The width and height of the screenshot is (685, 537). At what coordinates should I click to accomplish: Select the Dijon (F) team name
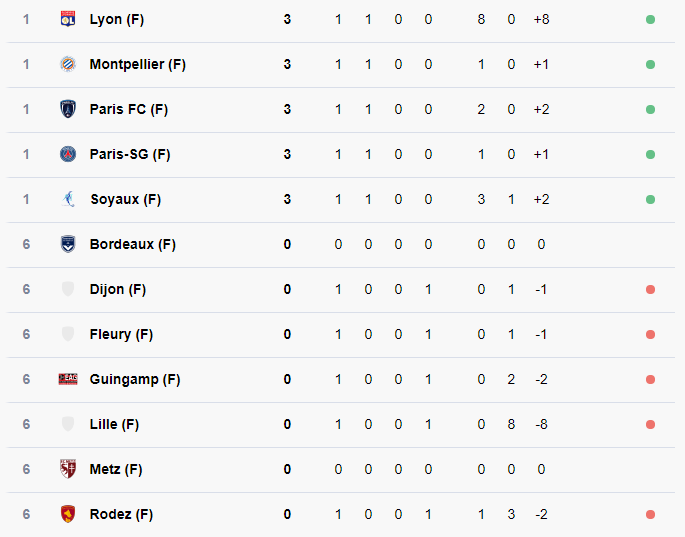(118, 289)
